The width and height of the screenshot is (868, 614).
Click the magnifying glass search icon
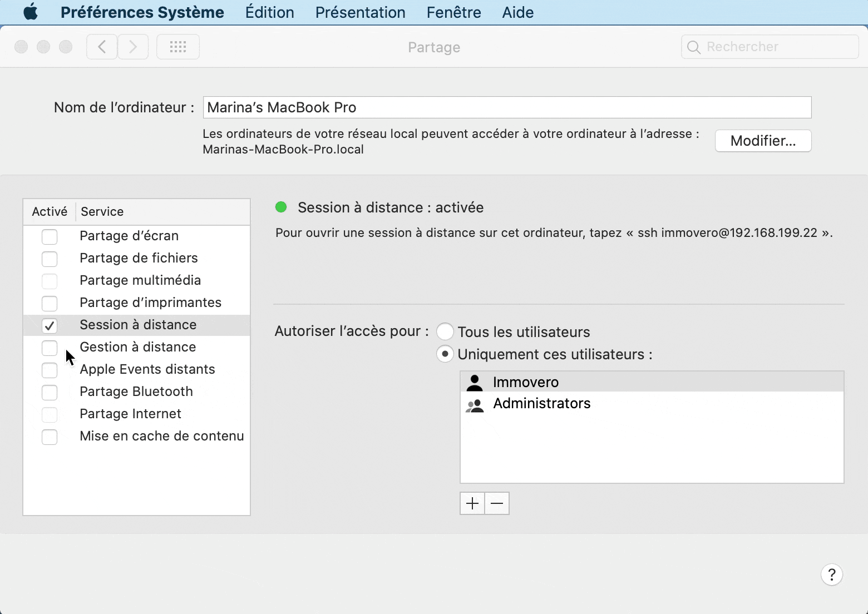coord(694,47)
